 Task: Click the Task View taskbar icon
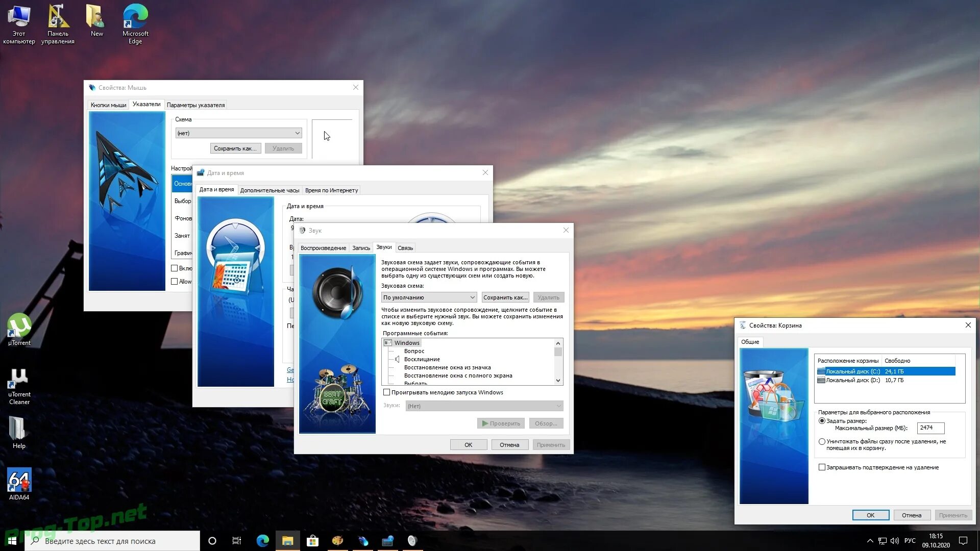coord(237,541)
